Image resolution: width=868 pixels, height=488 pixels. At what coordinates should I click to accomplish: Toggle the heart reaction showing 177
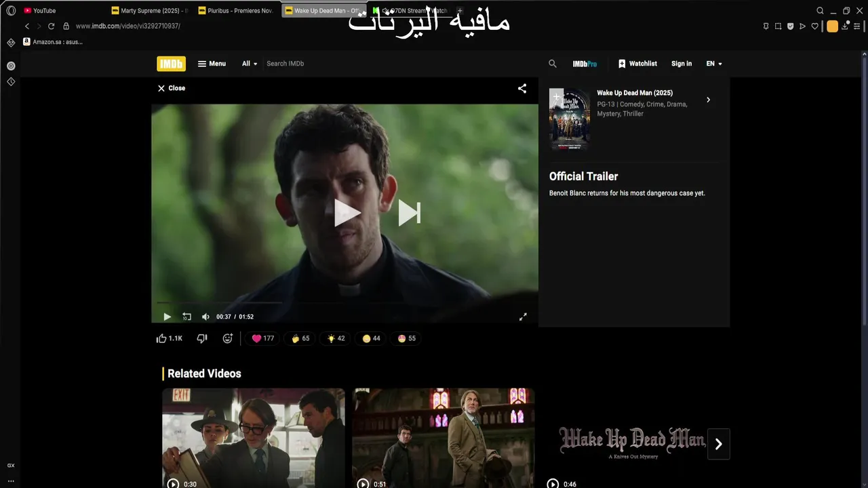tap(263, 338)
